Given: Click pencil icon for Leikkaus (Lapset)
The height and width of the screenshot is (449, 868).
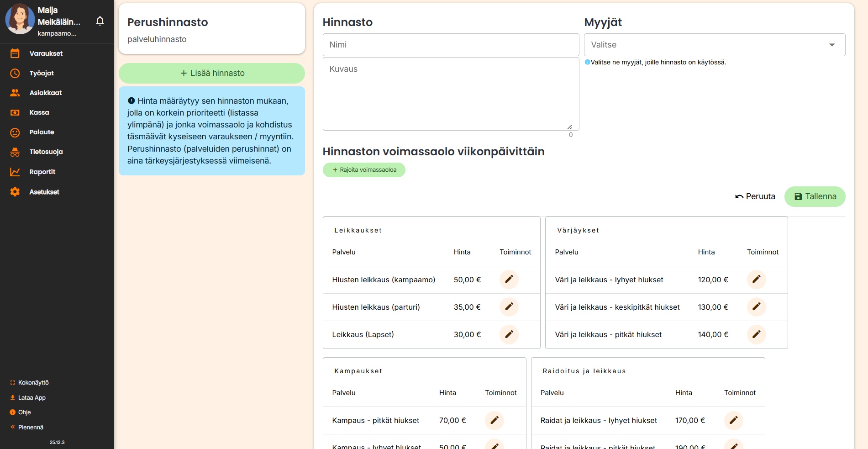Looking at the screenshot, I should coord(509,334).
